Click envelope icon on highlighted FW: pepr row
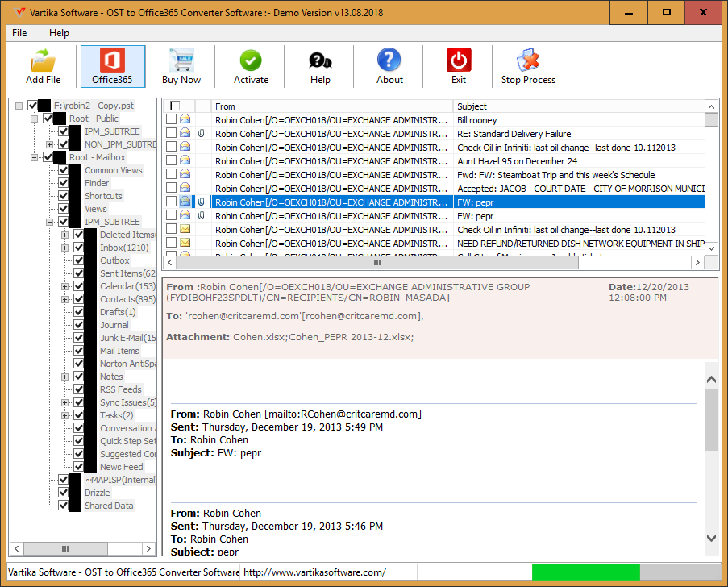 point(185,202)
